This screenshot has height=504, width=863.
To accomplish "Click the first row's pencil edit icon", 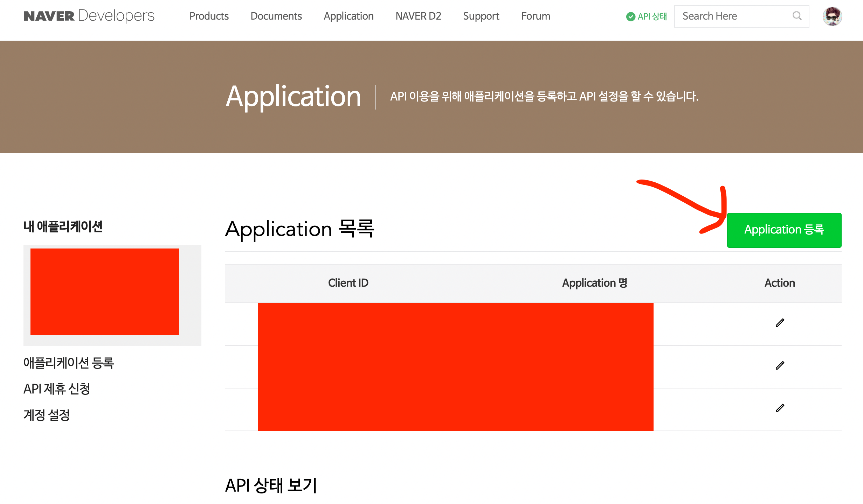I will coord(780,323).
